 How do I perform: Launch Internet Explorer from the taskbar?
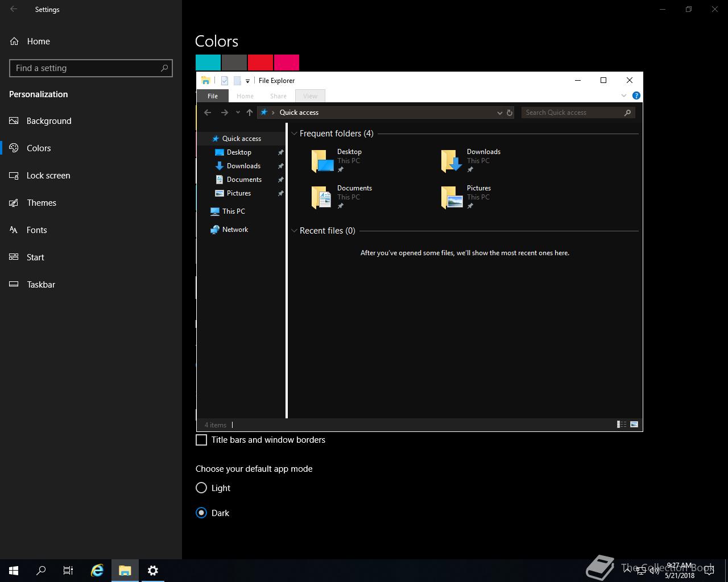coord(97,571)
